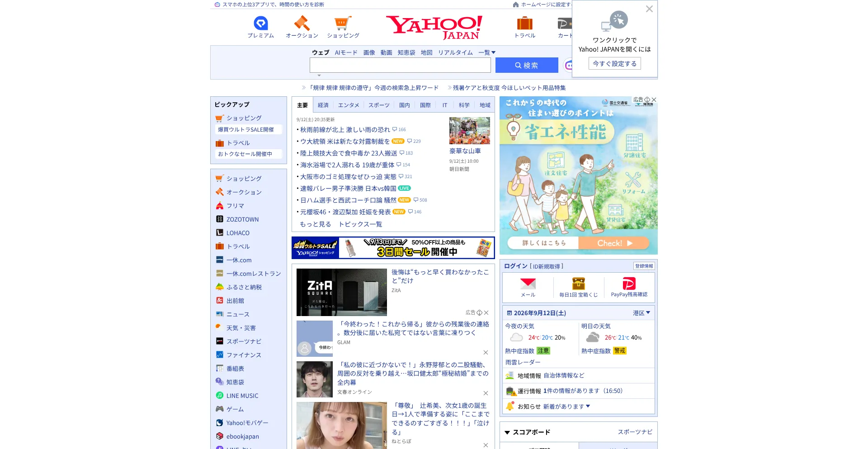868x449 pixels.
Task: Open the 登録情報 button in login panel
Action: tap(644, 266)
